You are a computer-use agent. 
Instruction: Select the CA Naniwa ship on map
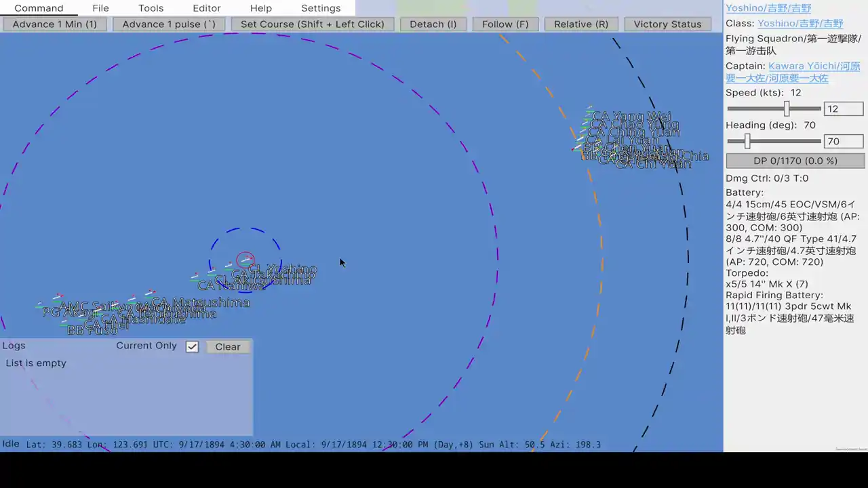click(x=231, y=286)
